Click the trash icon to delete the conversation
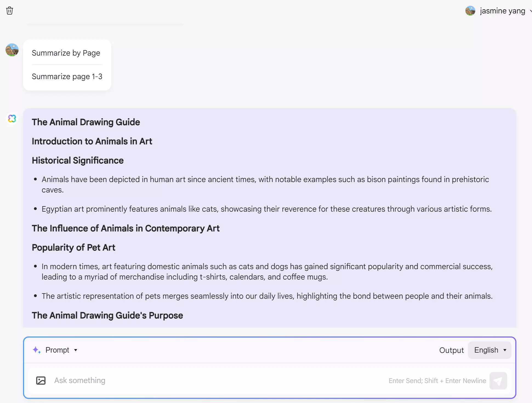532x403 pixels. point(10,11)
